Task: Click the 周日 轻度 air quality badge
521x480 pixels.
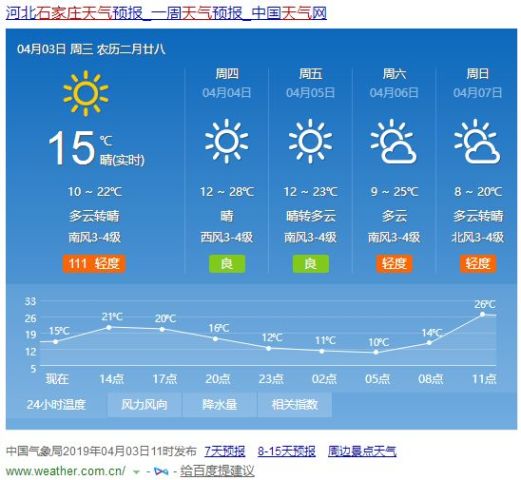Action: point(478,264)
